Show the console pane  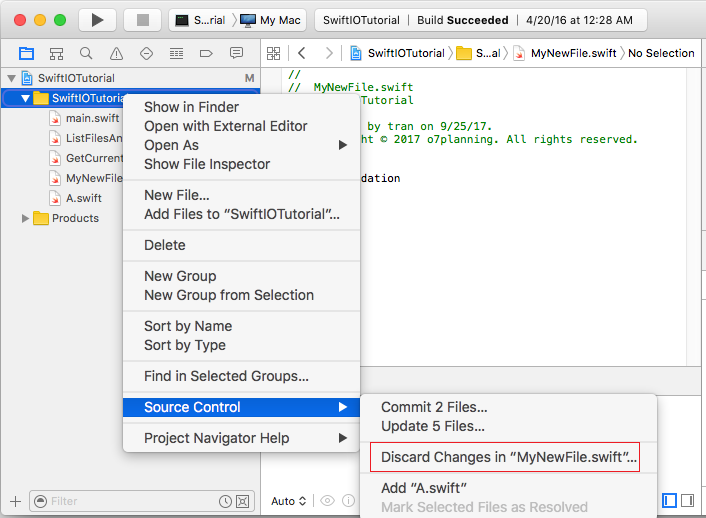[688, 500]
